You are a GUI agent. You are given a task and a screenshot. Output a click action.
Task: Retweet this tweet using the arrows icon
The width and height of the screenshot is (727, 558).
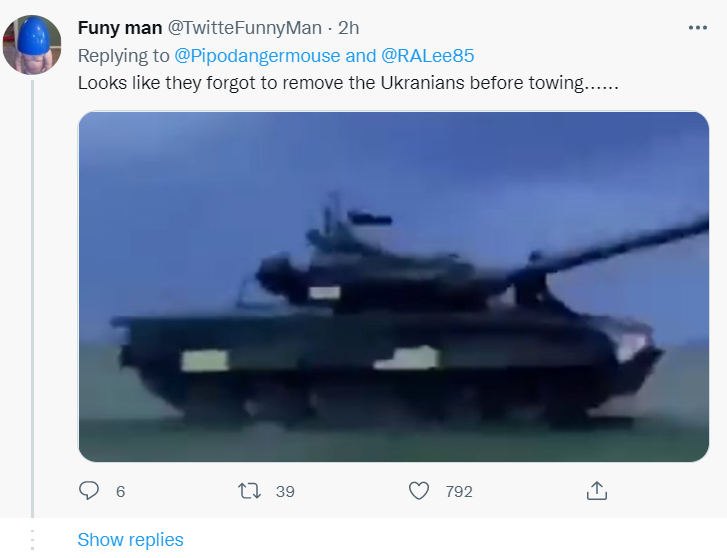[x=249, y=491]
